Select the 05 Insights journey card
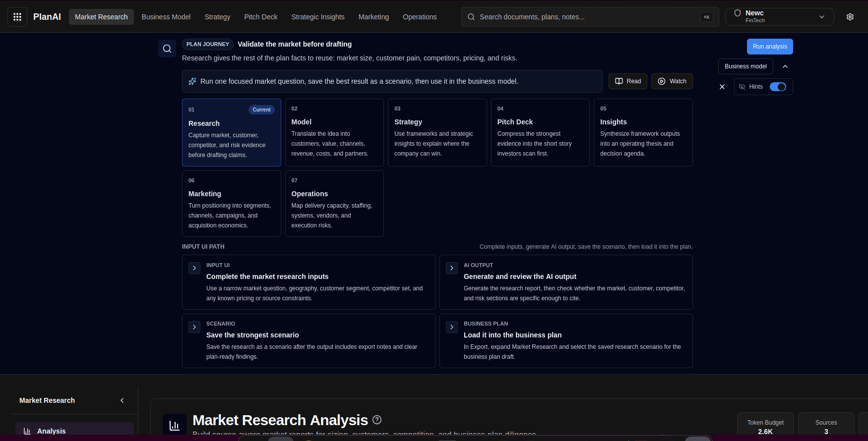Viewport: 868px width, 441px height. (643, 132)
